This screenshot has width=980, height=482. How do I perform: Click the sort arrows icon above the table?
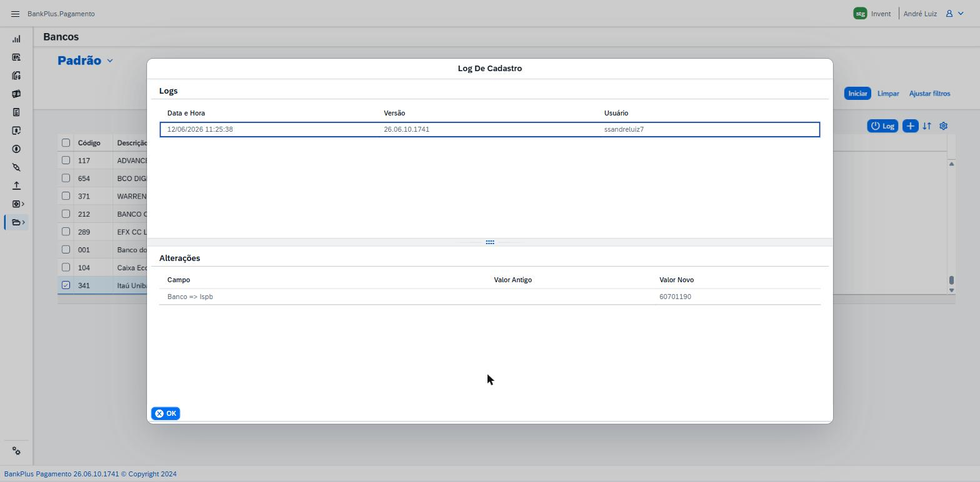pyautogui.click(x=927, y=126)
